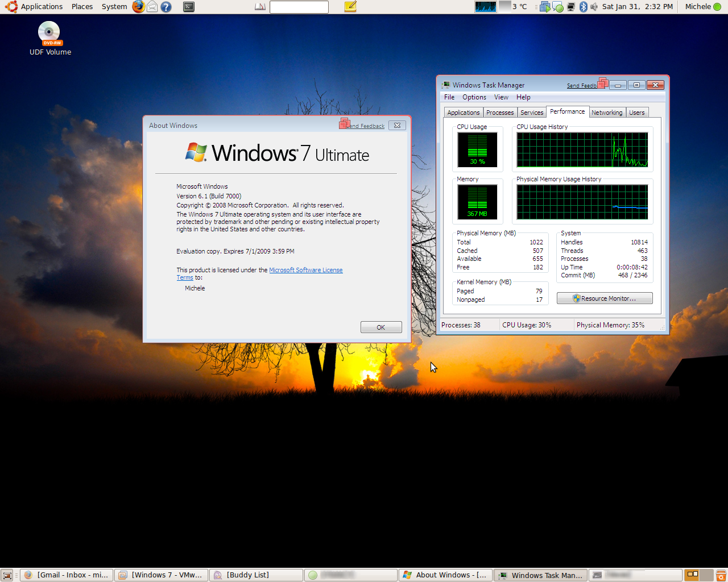
Task: Switch to Windows Task Manager in the taskbar
Action: pyautogui.click(x=540, y=575)
